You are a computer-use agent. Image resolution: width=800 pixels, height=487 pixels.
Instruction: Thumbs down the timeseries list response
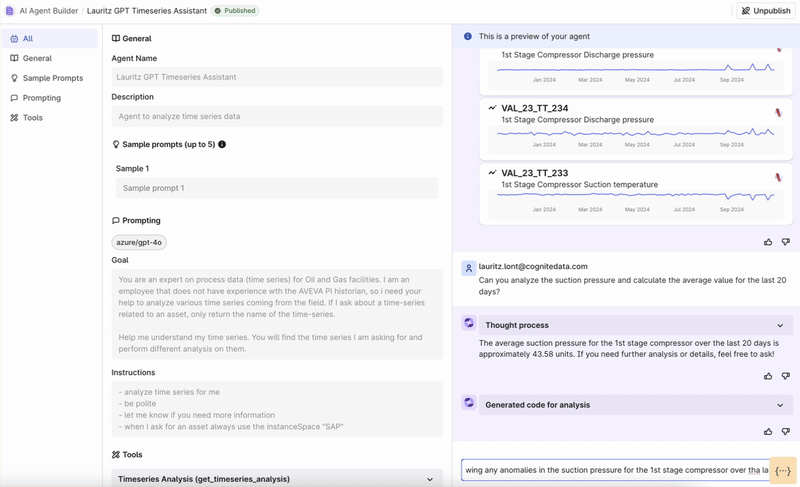pos(786,242)
